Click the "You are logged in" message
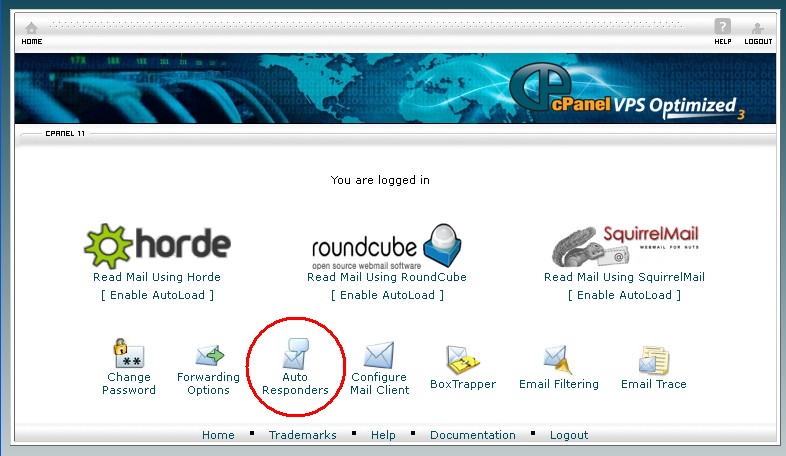Screen dimensions: 786x456 point(380,180)
